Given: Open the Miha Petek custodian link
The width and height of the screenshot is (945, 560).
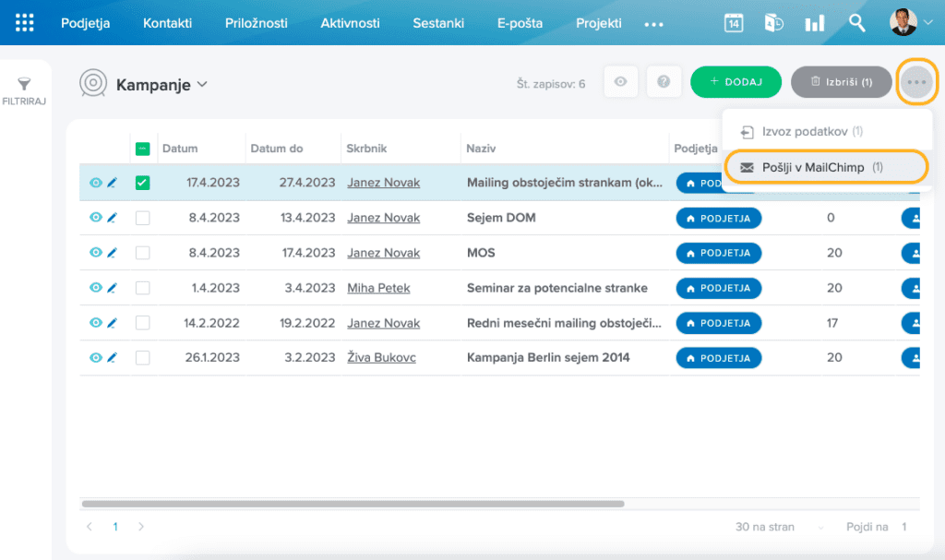Looking at the screenshot, I should click(x=378, y=288).
